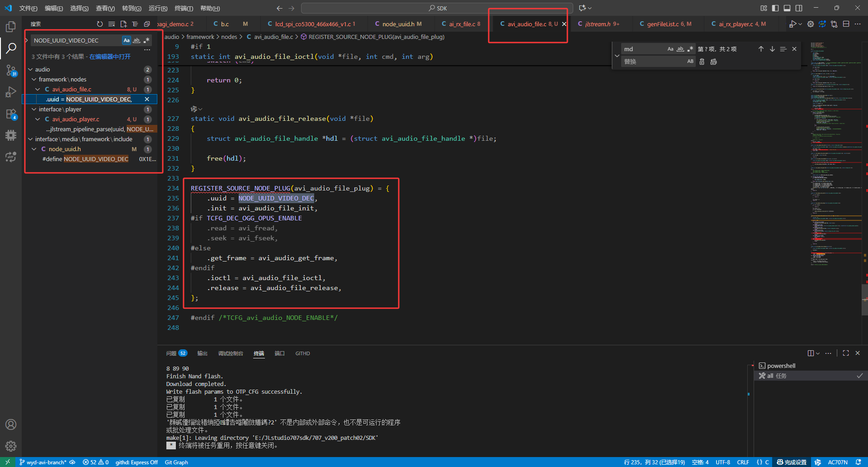Viewport: 868px width, 467px height.
Task: Open Git Graph from the status bar
Action: [176, 462]
